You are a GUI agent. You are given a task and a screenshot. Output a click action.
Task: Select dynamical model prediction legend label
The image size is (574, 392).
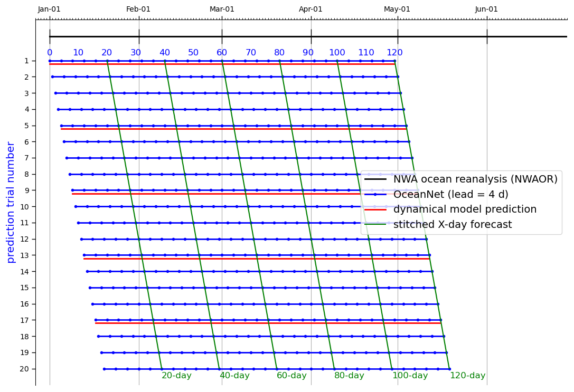click(x=465, y=209)
